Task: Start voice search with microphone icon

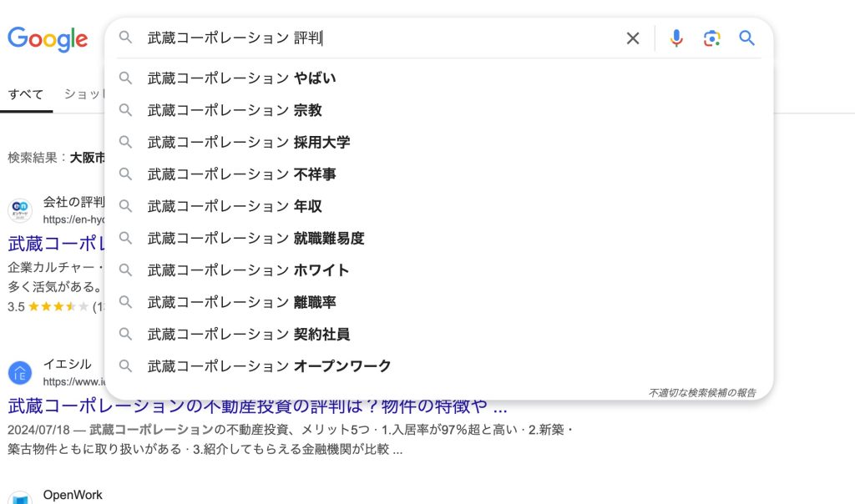Action: (676, 38)
